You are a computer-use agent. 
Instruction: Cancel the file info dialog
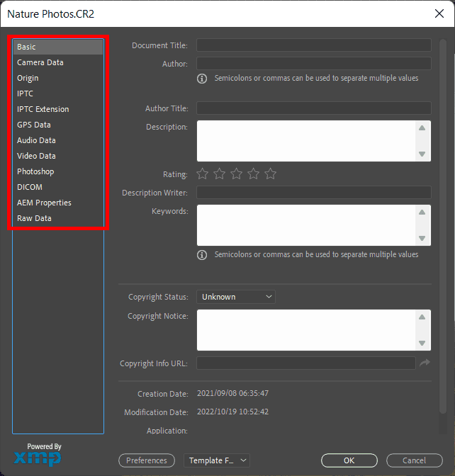coord(414,460)
